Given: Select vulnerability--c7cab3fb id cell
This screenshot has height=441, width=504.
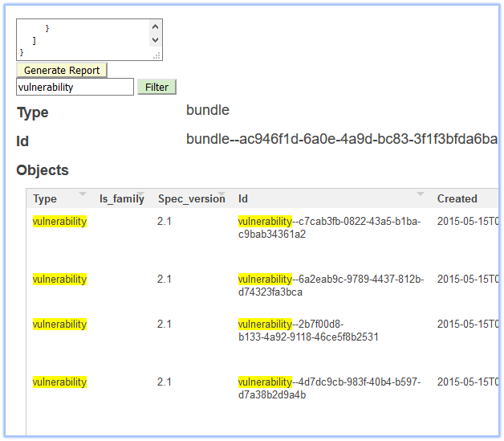Looking at the screenshot, I should (330, 228).
